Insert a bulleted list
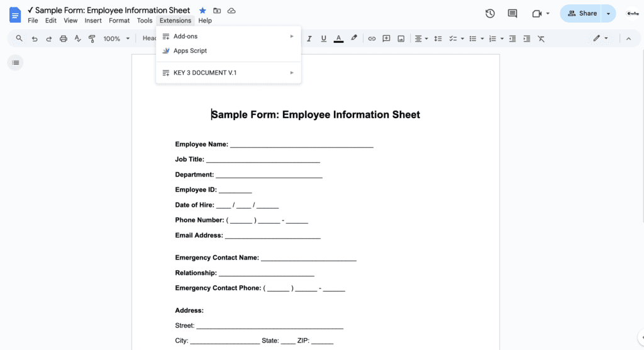 (473, 38)
